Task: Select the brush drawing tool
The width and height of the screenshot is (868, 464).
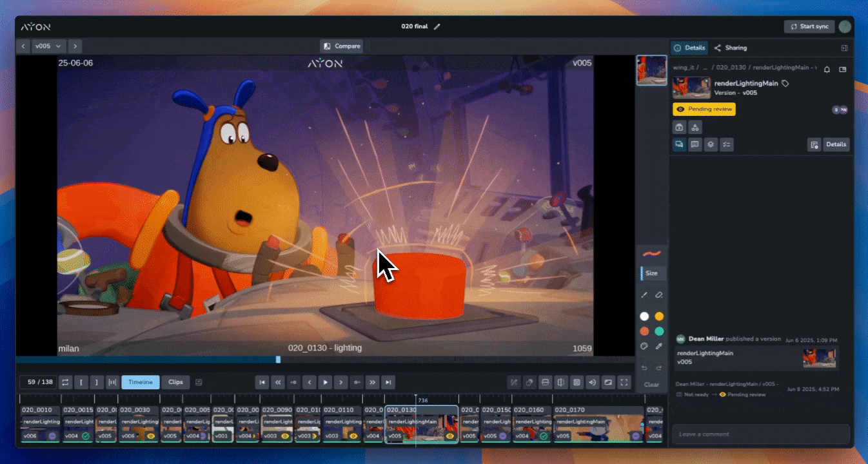Action: 644,295
